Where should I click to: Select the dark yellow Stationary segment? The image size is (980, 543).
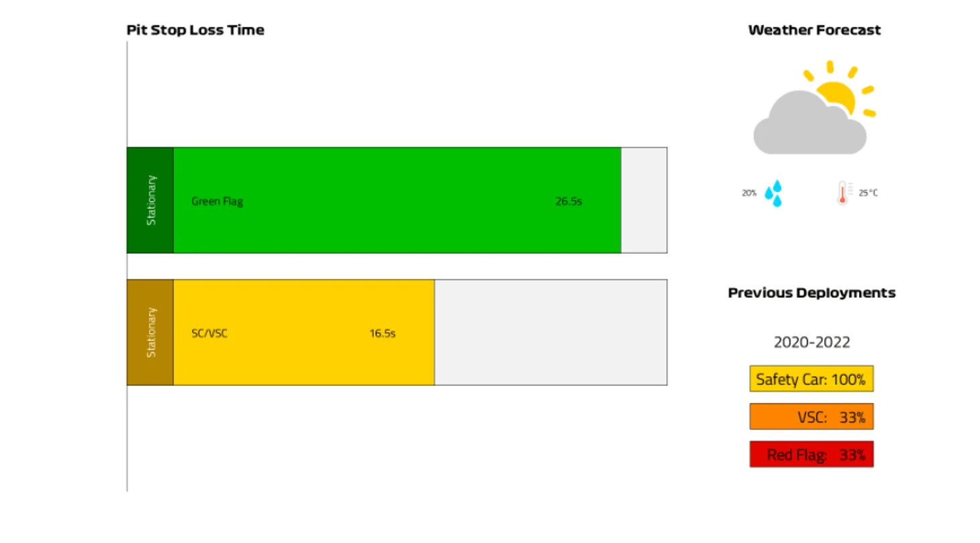click(150, 332)
